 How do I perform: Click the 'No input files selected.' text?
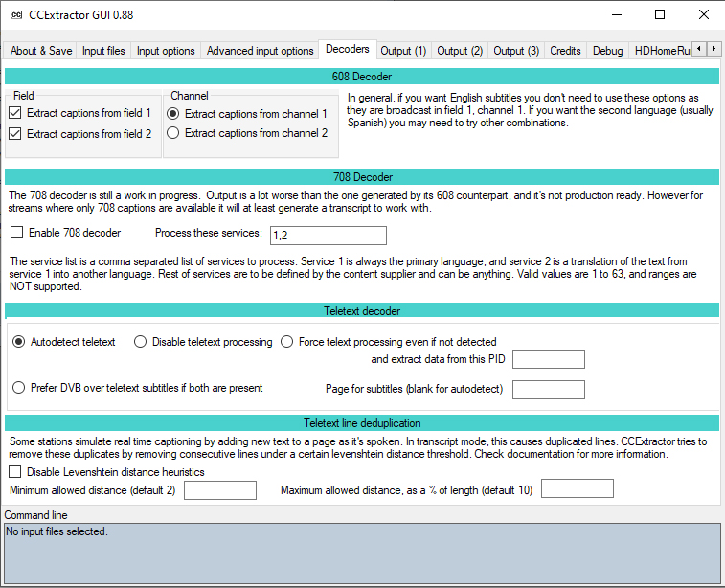click(57, 531)
